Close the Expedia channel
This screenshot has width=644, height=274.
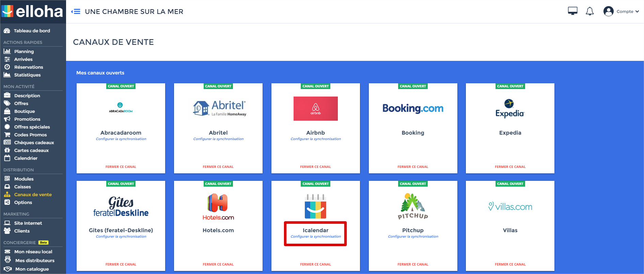coord(510,167)
